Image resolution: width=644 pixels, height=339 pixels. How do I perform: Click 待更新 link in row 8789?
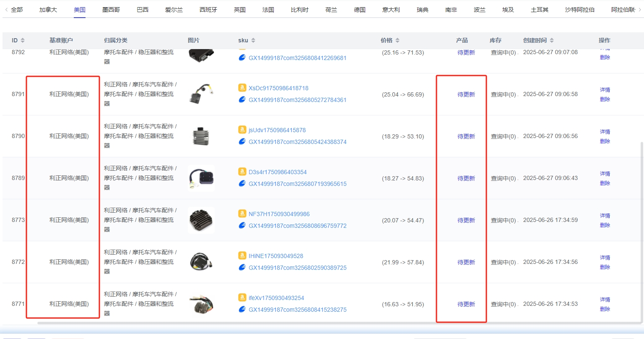(466, 178)
